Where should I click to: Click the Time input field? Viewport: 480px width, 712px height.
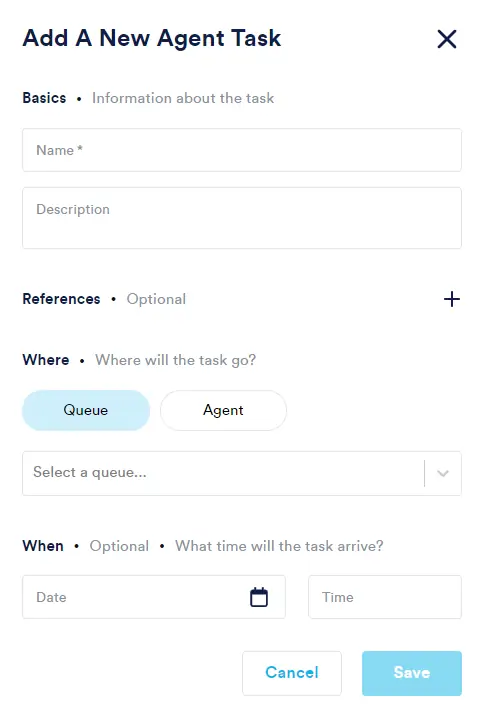(x=385, y=597)
